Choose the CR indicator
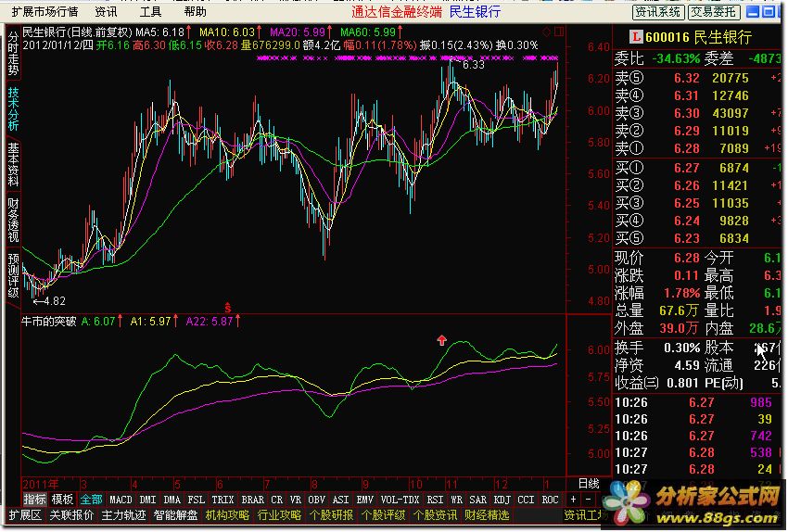 point(277,500)
